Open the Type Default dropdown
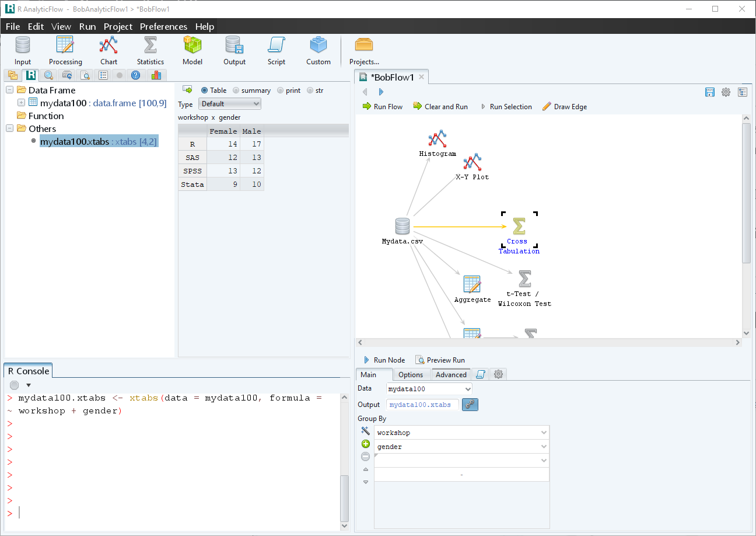The width and height of the screenshot is (756, 536). (230, 104)
